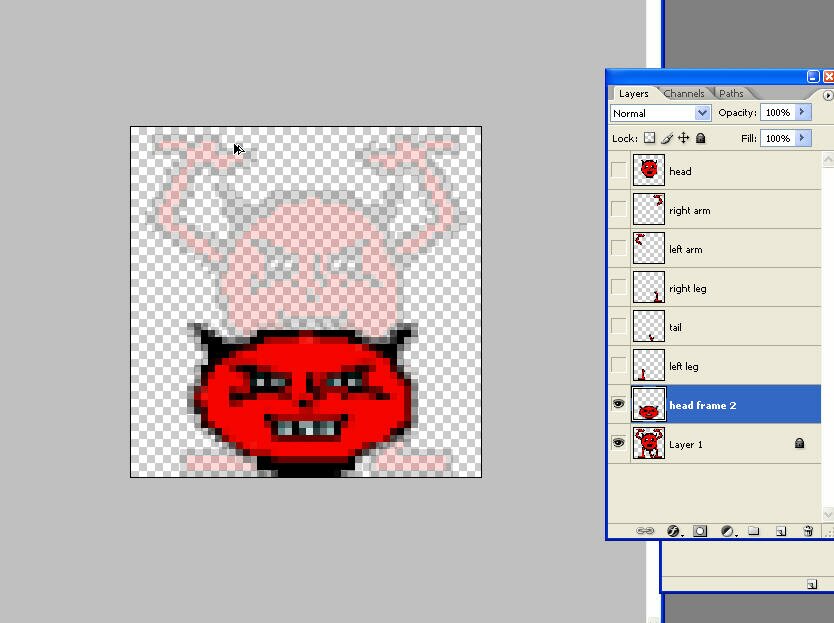Image resolution: width=834 pixels, height=623 pixels.
Task: Create new fill or adjustment layer
Action: pyautogui.click(x=728, y=531)
